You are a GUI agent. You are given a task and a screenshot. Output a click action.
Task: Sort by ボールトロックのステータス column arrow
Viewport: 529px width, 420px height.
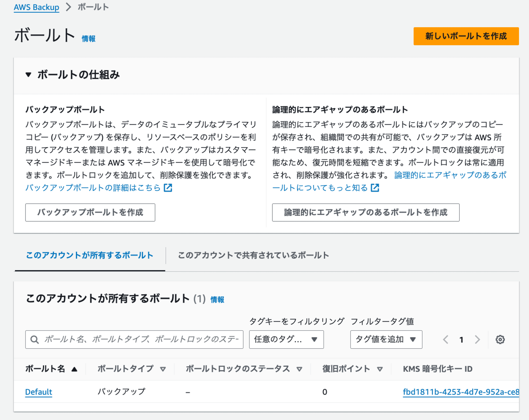[299, 369]
